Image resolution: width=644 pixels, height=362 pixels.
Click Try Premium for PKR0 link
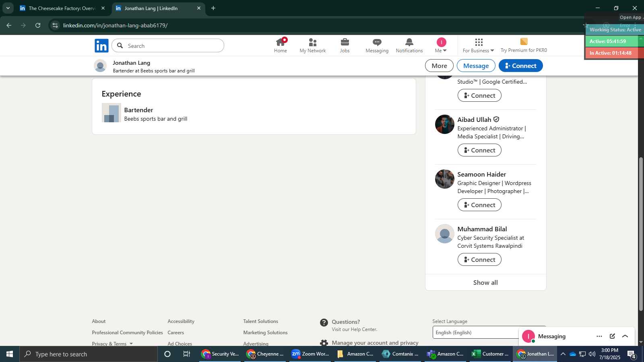(x=524, y=45)
